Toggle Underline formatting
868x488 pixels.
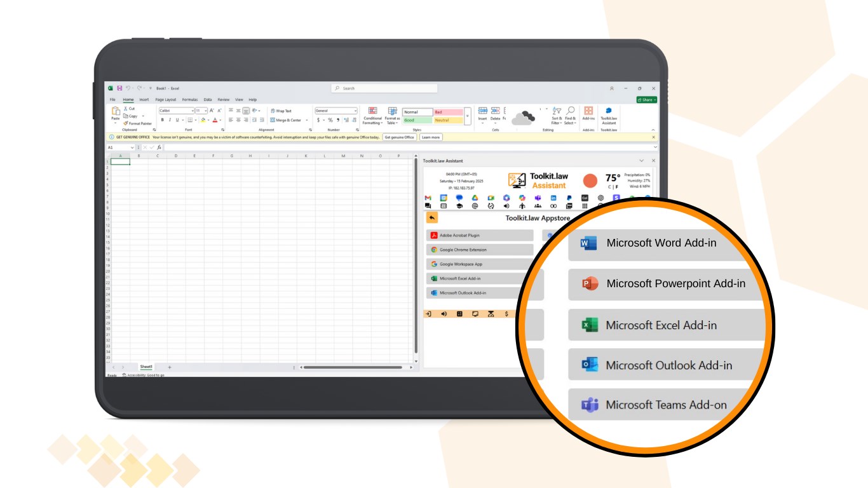pyautogui.click(x=177, y=119)
